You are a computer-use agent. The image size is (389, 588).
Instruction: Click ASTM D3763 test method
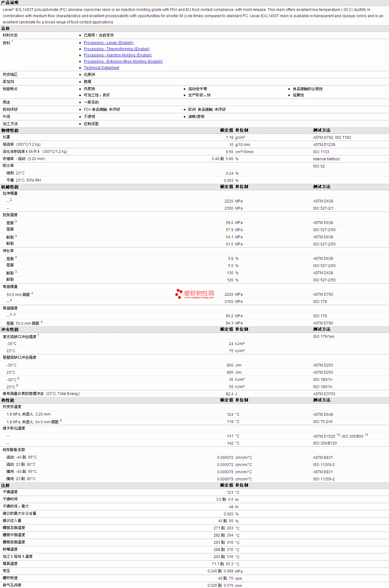(x=324, y=394)
